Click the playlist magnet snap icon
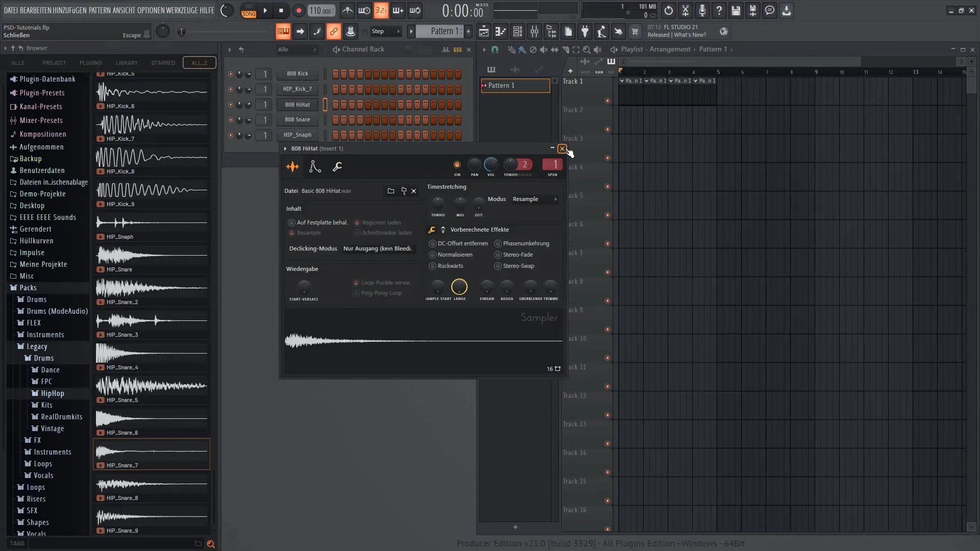The image size is (980, 551). [x=495, y=49]
